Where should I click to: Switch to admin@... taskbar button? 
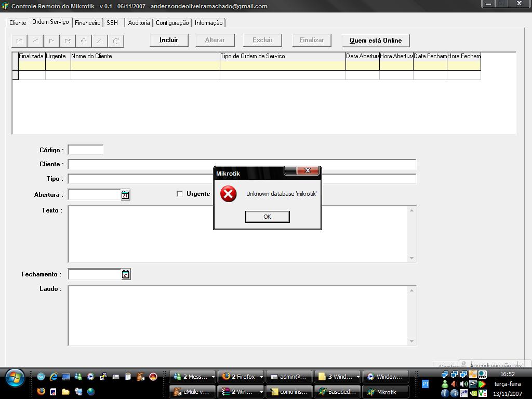point(289,377)
